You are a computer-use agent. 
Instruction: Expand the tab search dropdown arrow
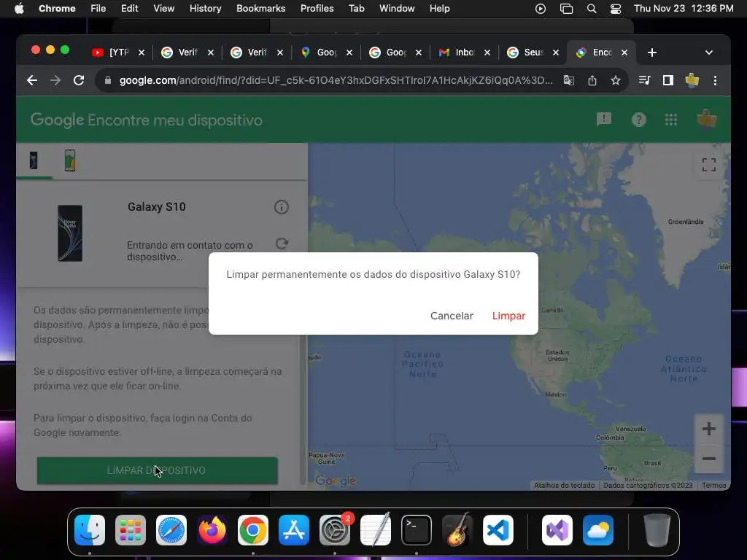click(x=709, y=52)
